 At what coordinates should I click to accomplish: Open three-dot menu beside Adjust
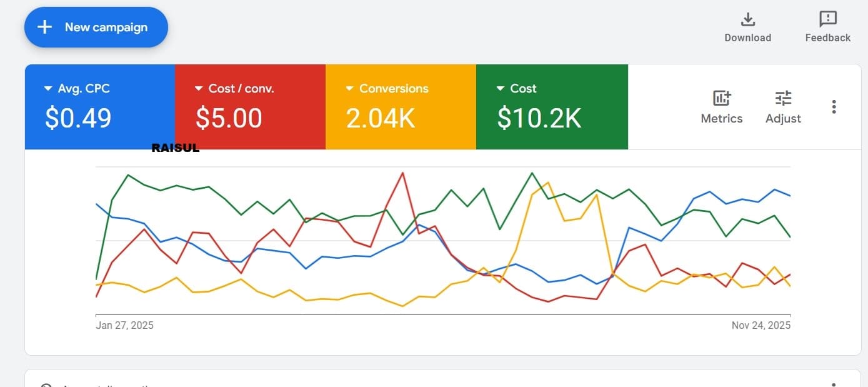pos(834,107)
